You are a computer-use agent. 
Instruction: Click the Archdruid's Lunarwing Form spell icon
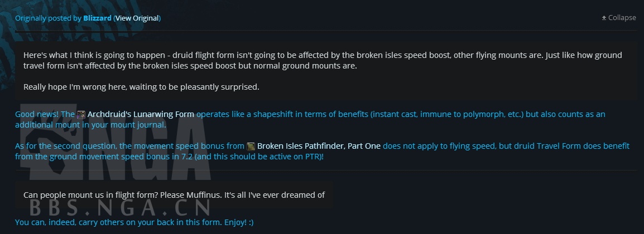81,115
